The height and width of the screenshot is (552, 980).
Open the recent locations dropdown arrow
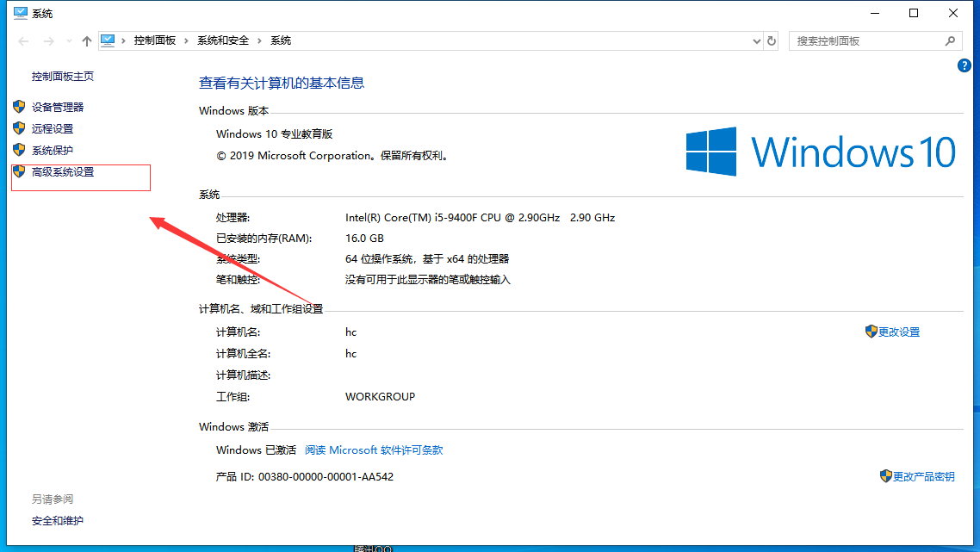click(69, 41)
